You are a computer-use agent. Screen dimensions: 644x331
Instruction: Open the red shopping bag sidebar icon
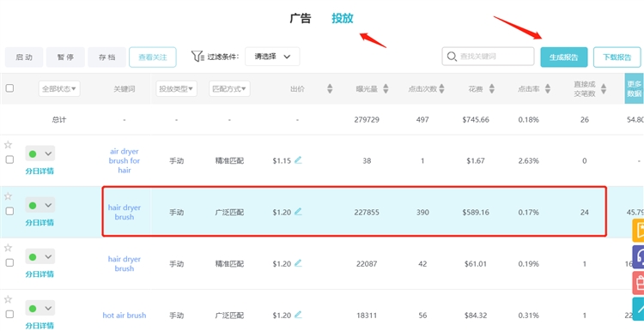pyautogui.click(x=638, y=283)
